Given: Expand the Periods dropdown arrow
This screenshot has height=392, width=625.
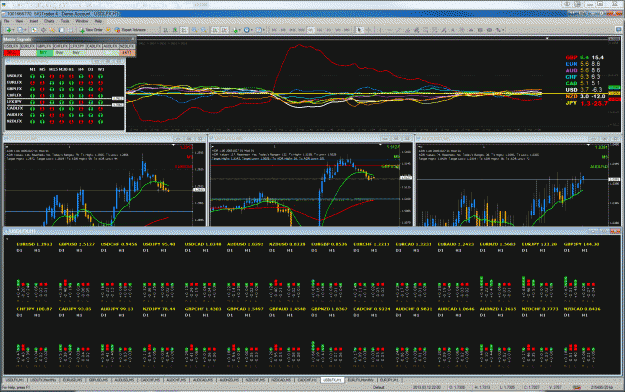Looking at the screenshot, I should 252,30.
